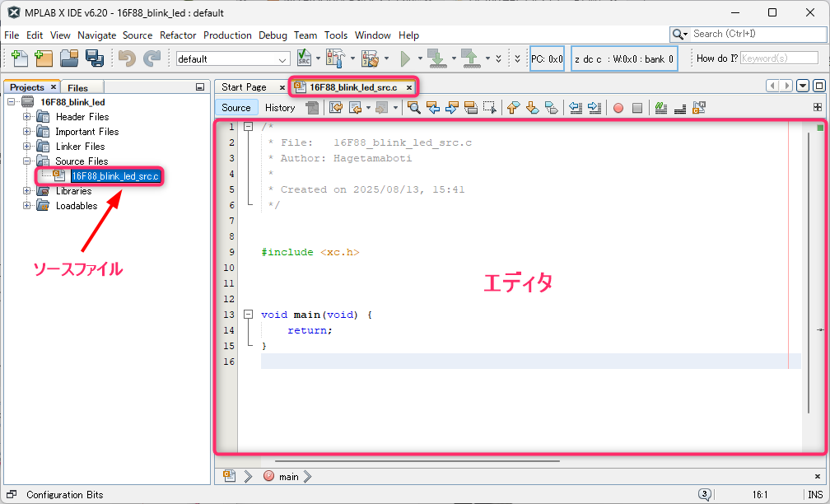The width and height of the screenshot is (830, 504).
Task: Select 16F88_blink_led_src.c in the project tree
Action: [x=115, y=176]
